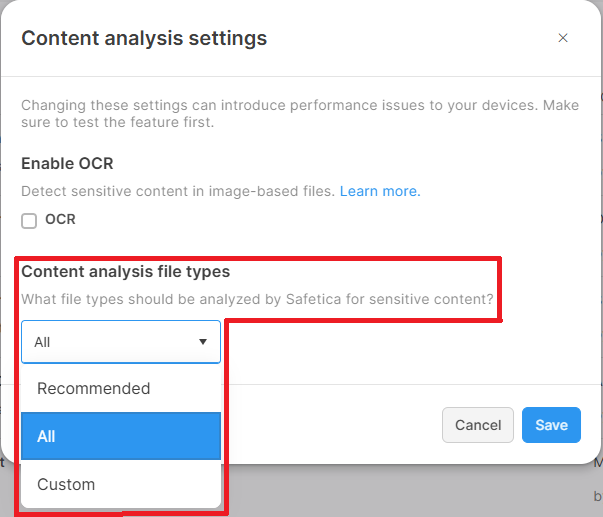
Task: Click empty footer area left of Cancel
Action: [330, 425]
